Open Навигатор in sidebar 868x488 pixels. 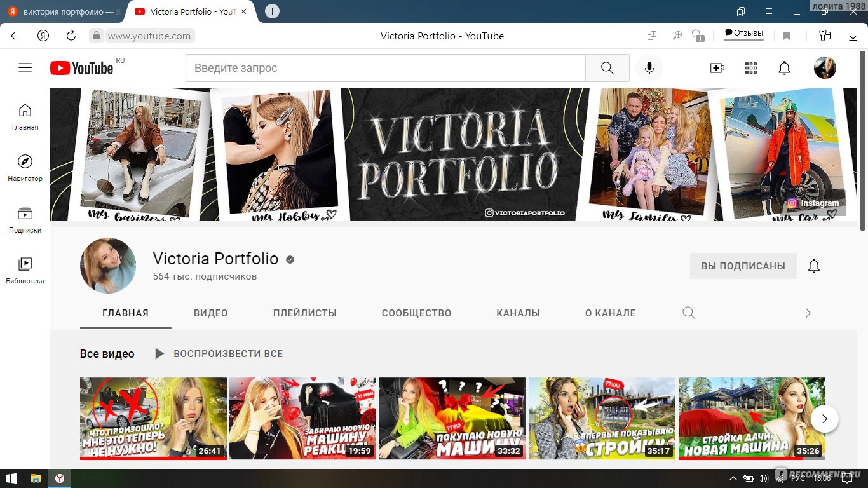pyautogui.click(x=25, y=168)
